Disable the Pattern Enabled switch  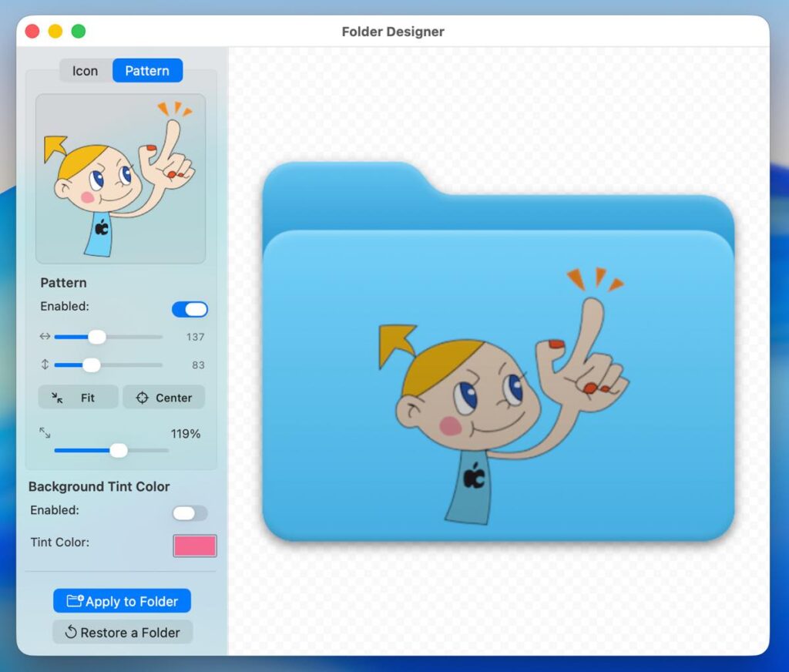(190, 309)
